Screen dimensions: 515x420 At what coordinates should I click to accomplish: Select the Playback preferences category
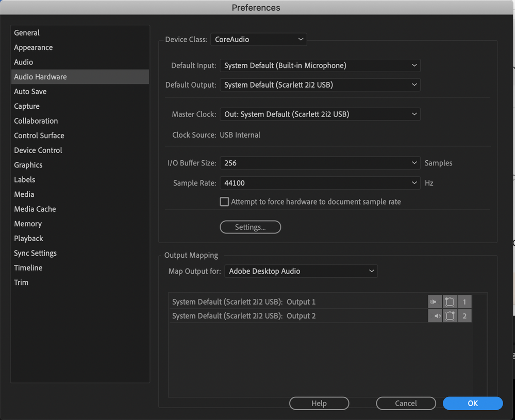click(x=29, y=238)
